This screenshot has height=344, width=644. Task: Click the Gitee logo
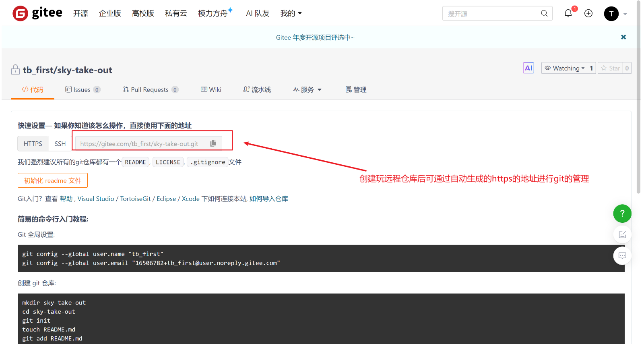tap(37, 13)
